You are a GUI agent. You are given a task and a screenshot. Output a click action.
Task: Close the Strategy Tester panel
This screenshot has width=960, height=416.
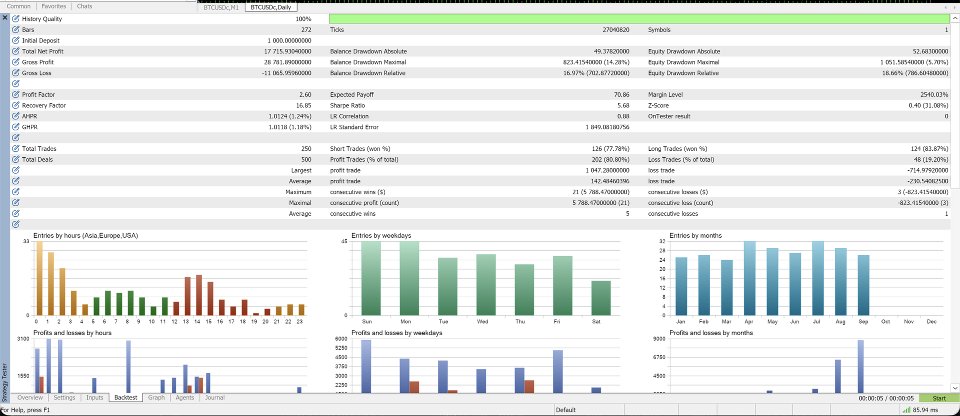coord(5,18)
